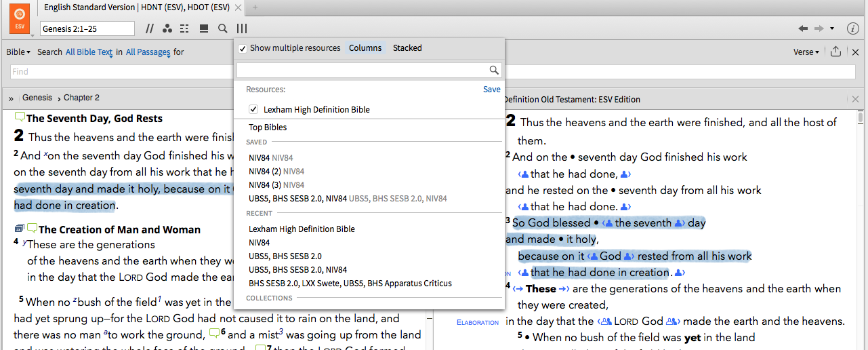The width and height of the screenshot is (868, 350).
Task: Click the person icon before 'the seventh'
Action: 608,223
